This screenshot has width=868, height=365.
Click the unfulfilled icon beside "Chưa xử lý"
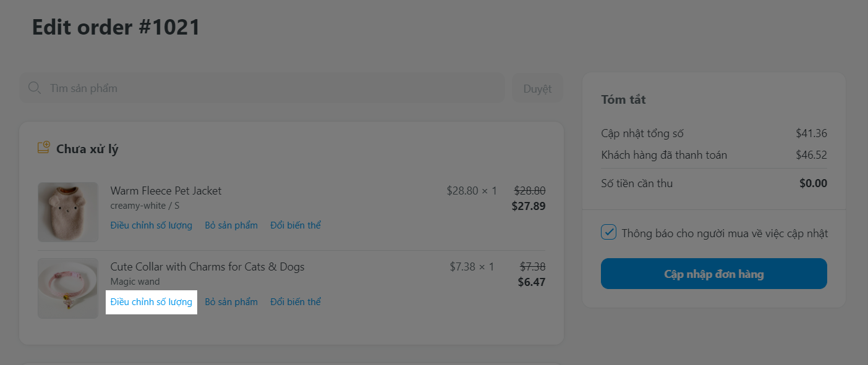pyautogui.click(x=43, y=148)
